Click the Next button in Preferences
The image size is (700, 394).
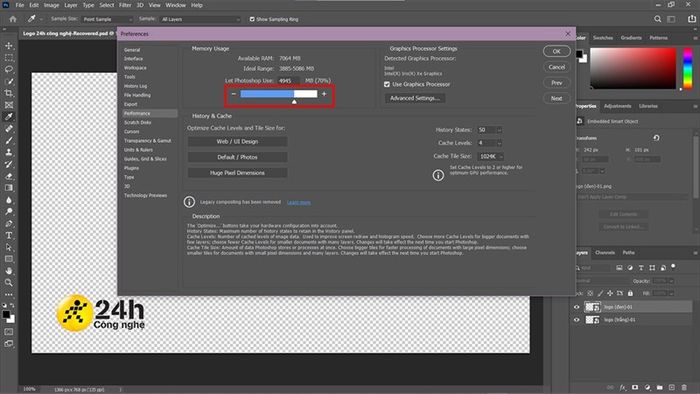coord(556,98)
